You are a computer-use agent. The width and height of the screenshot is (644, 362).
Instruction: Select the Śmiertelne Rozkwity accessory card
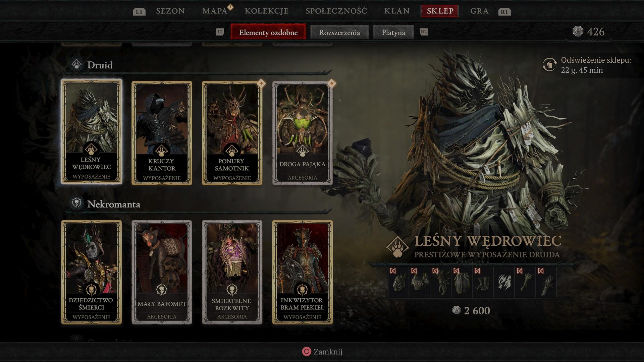[x=232, y=272]
